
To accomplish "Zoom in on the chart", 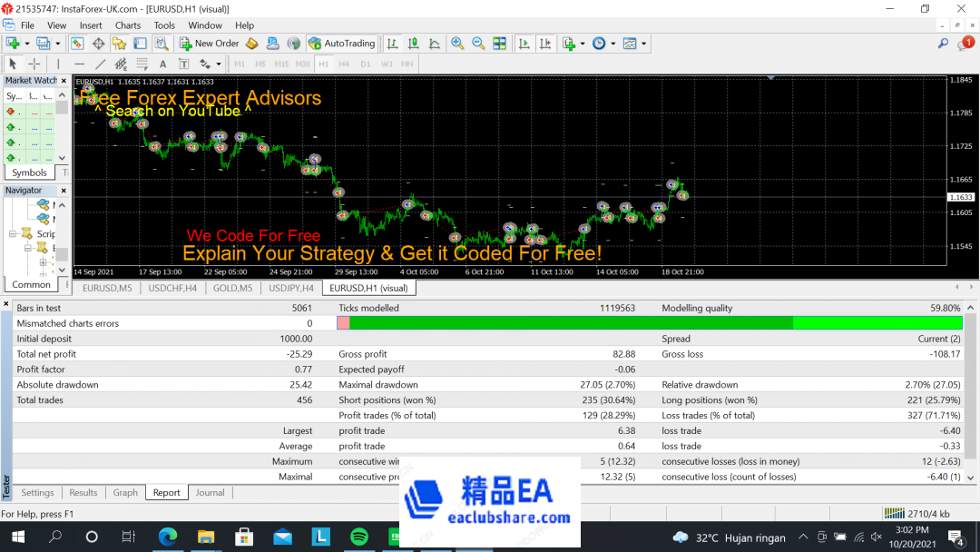I will [x=457, y=44].
